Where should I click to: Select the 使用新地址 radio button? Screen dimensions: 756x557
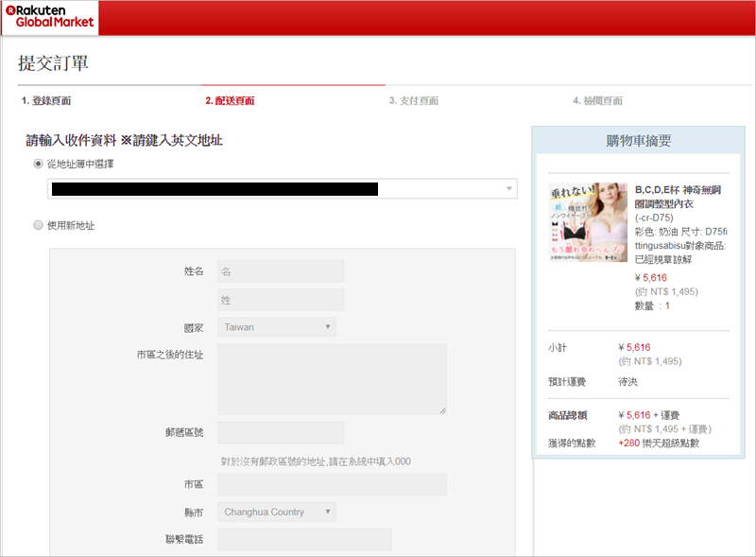click(38, 226)
